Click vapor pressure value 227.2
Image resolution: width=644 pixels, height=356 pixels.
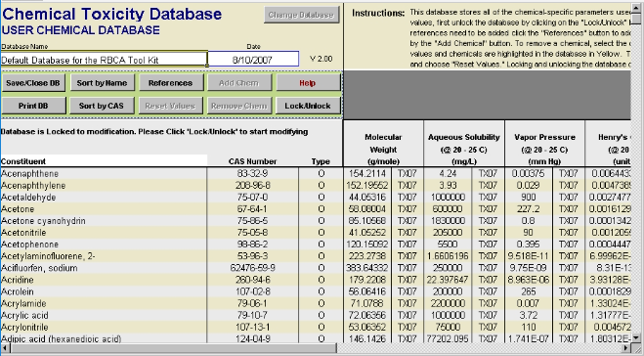528,209
